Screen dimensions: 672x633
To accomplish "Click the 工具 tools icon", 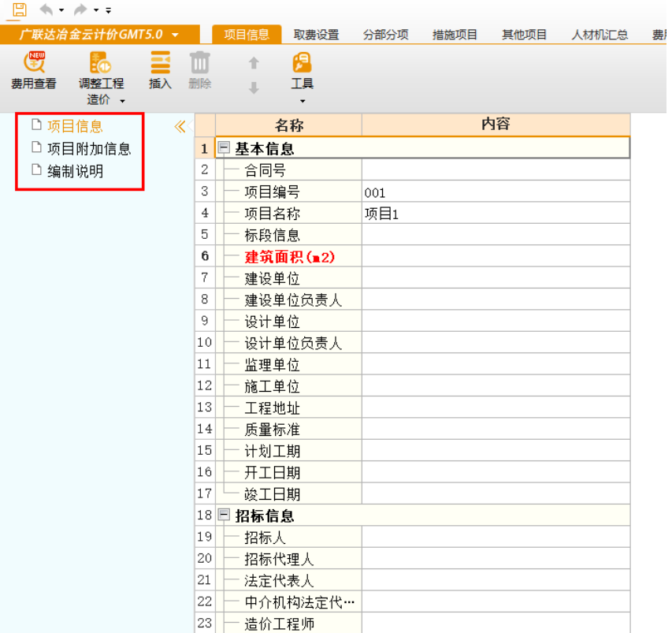I will [302, 63].
